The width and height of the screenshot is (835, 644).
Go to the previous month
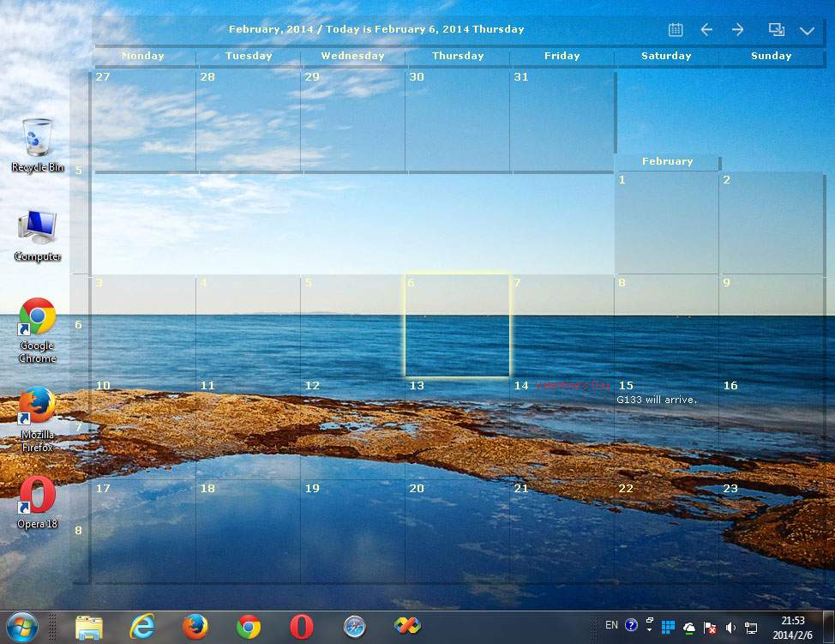click(706, 29)
